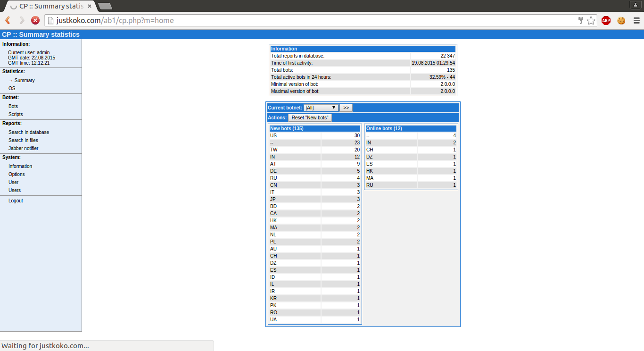The width and height of the screenshot is (644, 351).
Task: Click the cookie extension icon
Action: coord(621,20)
